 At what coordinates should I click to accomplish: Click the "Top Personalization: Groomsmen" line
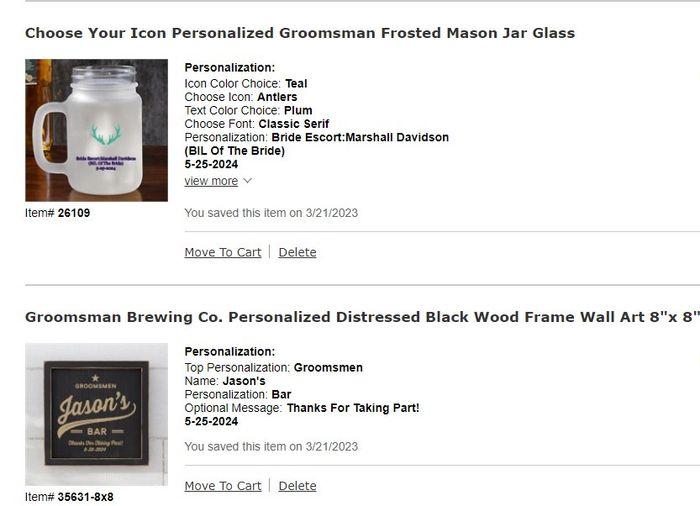coord(273,368)
